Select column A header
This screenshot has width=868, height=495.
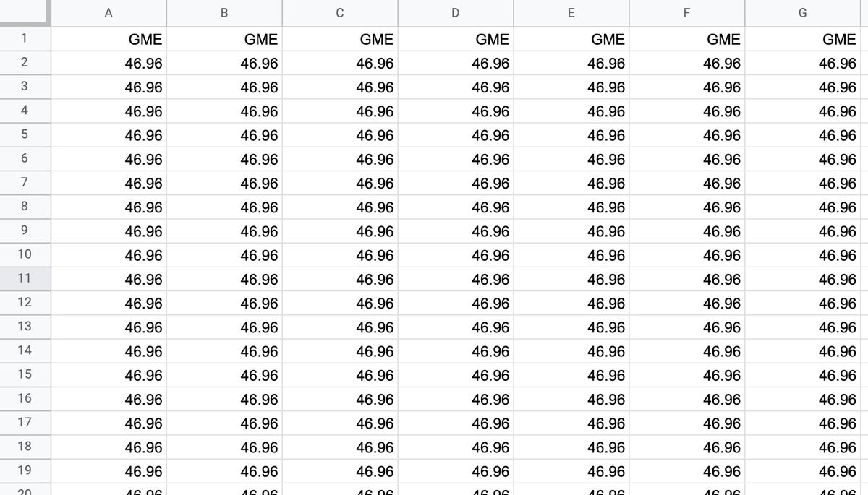pos(109,13)
